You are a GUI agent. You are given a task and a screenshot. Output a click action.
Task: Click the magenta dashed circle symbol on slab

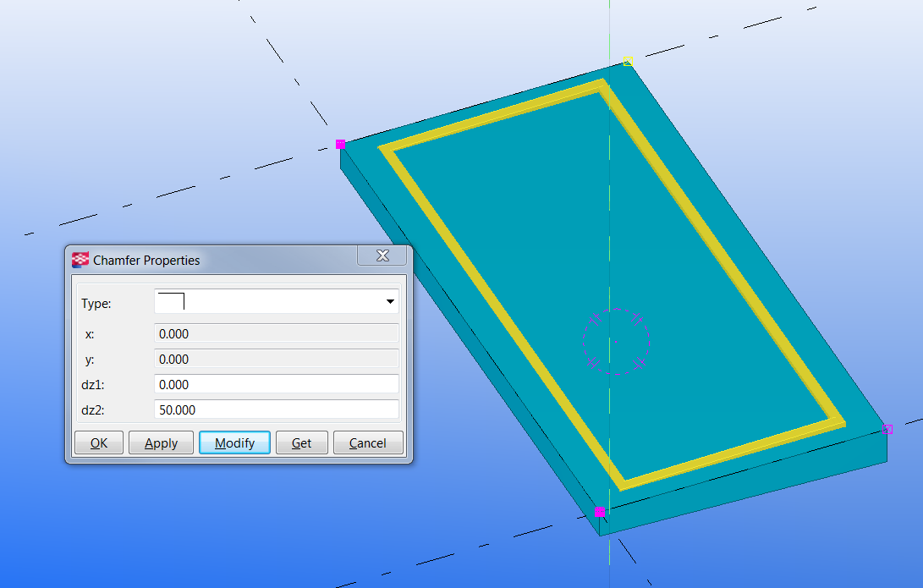click(616, 342)
